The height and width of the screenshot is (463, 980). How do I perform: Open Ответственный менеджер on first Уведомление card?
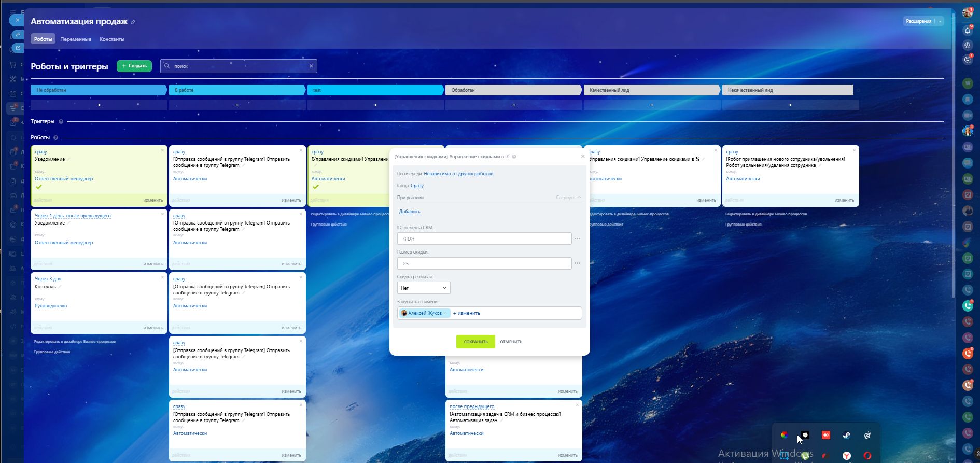[x=64, y=179]
